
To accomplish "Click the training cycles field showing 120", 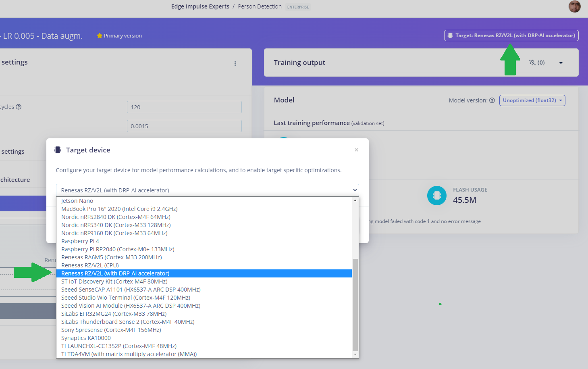I will pyautogui.click(x=184, y=107).
